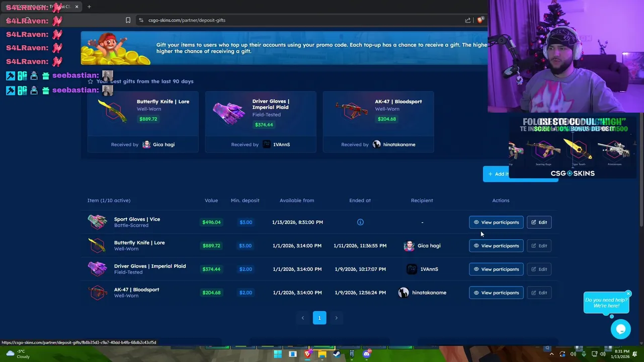
Task: Click 1VAnnS avatar in Driver Gloves card
Action: 267,144
